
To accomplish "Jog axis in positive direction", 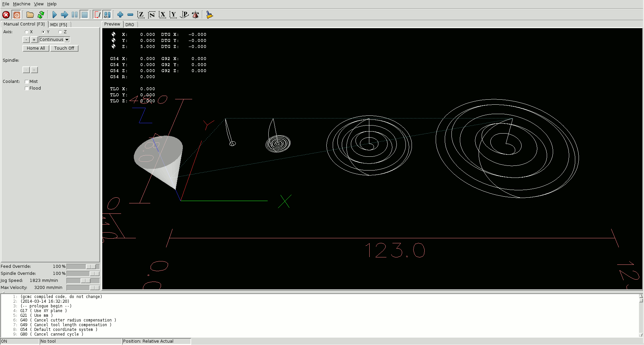I will coord(34,40).
